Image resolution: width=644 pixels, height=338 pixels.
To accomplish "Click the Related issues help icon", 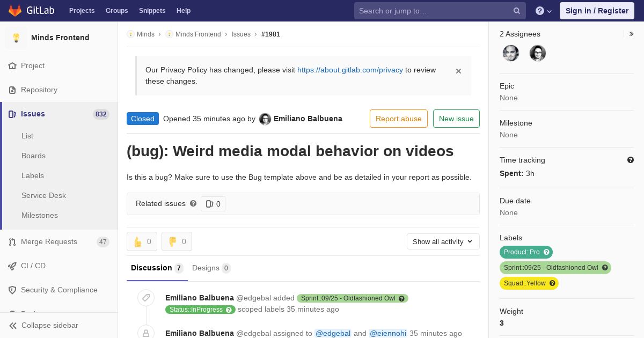I will (193, 203).
